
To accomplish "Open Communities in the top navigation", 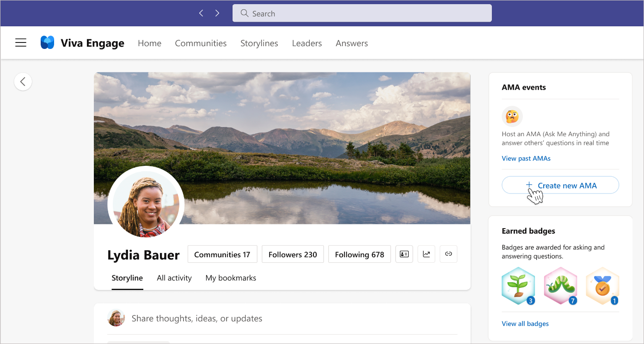I will coord(201,43).
